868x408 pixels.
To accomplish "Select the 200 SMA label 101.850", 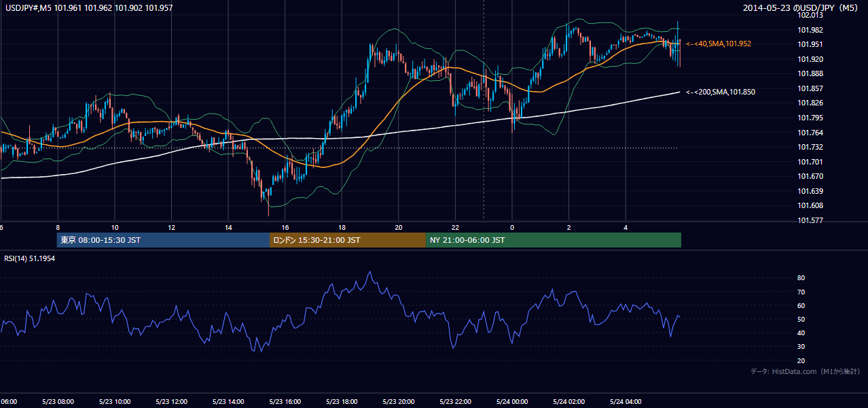I will coord(721,92).
